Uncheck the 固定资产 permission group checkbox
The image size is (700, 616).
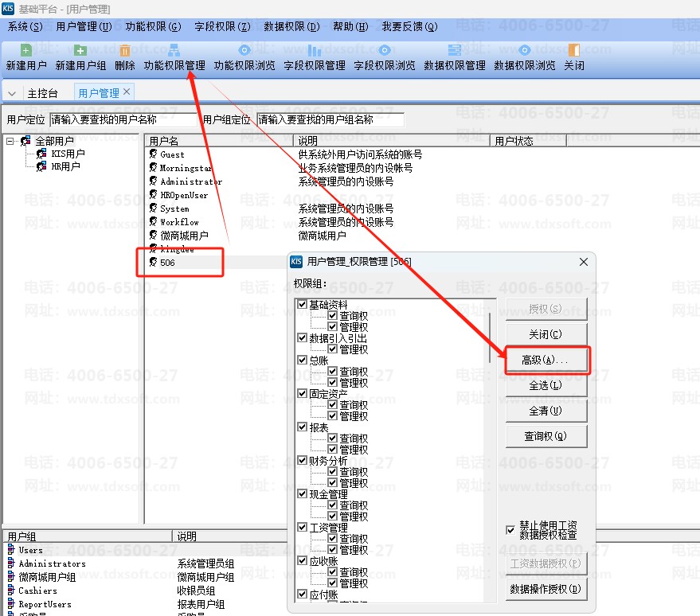(302, 393)
